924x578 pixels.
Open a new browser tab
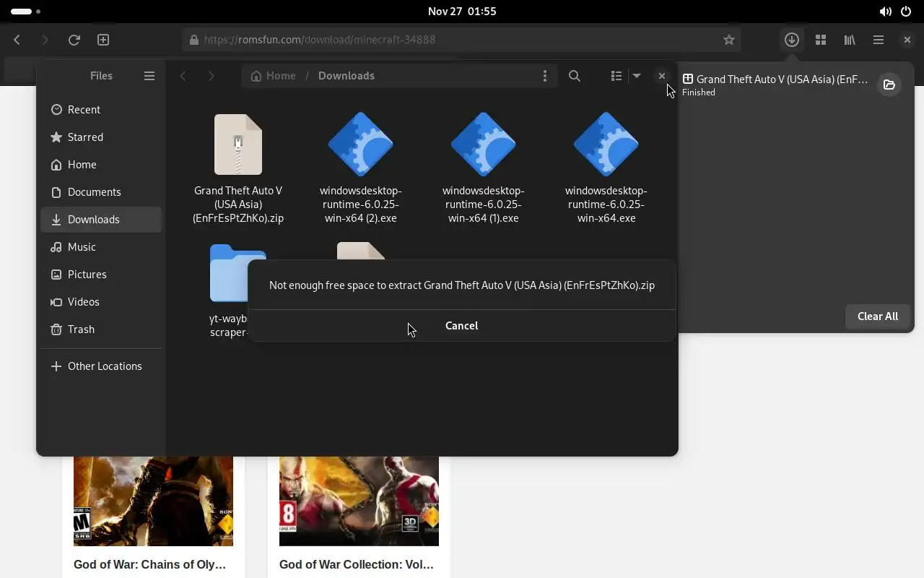tap(103, 40)
